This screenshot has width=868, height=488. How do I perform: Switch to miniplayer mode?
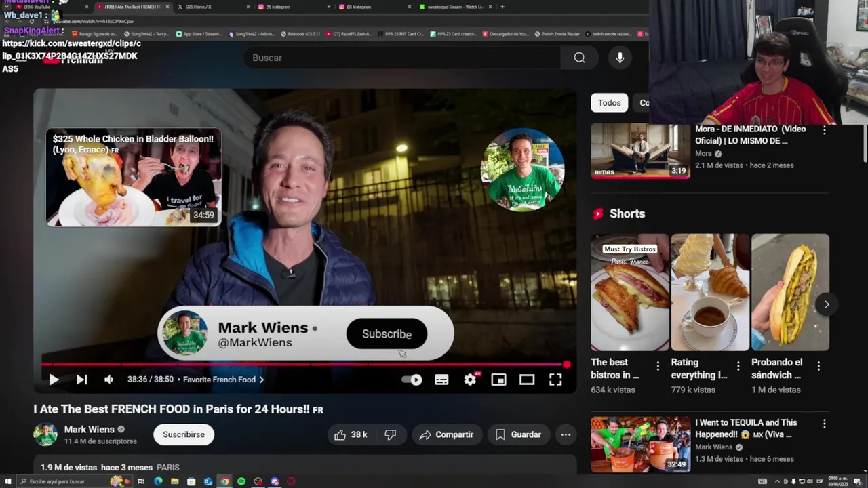498,380
